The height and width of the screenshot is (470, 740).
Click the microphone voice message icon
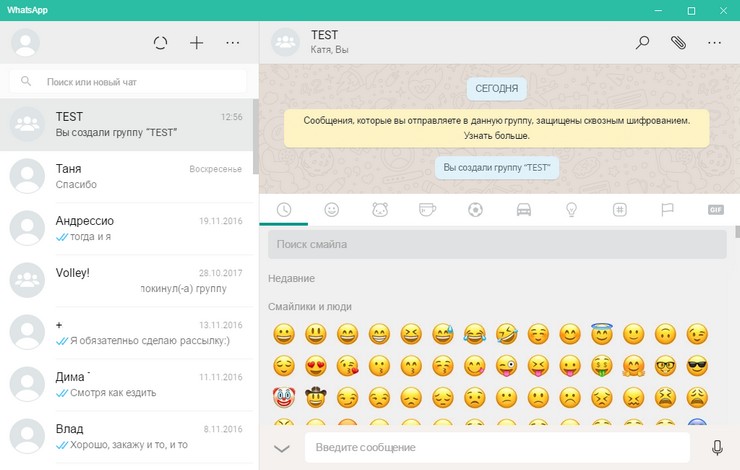pyautogui.click(x=717, y=448)
